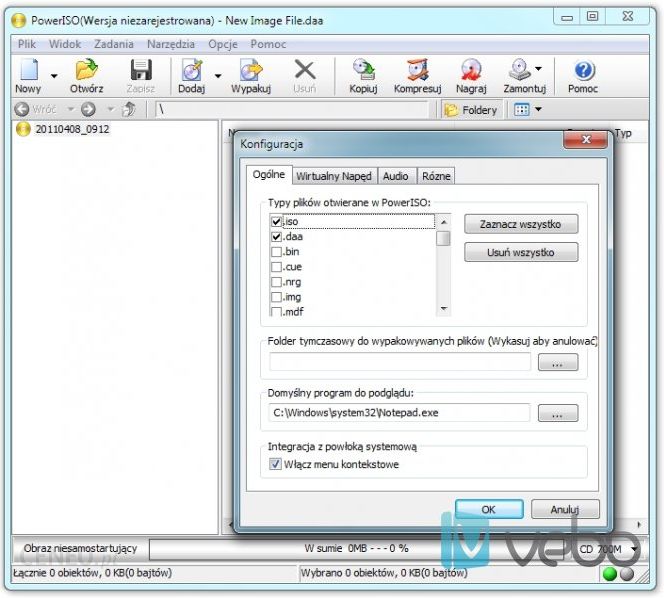Screen dimensions: 664x598
Task: Click the temporary folder path input field
Action: (x=400, y=362)
